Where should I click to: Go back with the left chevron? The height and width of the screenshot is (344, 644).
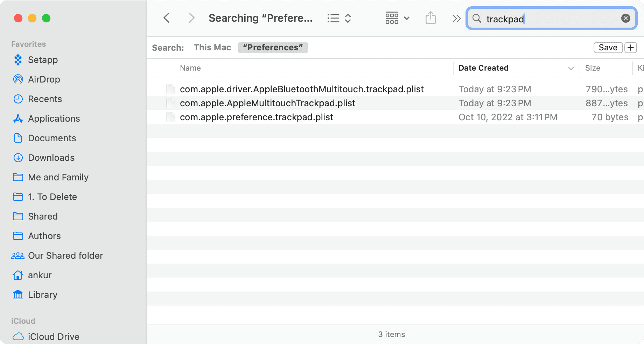[x=167, y=18]
